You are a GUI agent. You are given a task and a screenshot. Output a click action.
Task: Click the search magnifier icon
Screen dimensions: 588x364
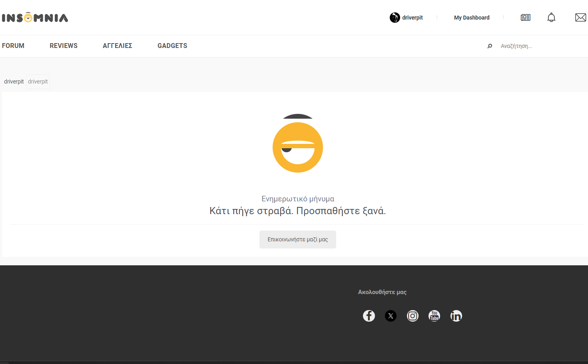click(490, 46)
